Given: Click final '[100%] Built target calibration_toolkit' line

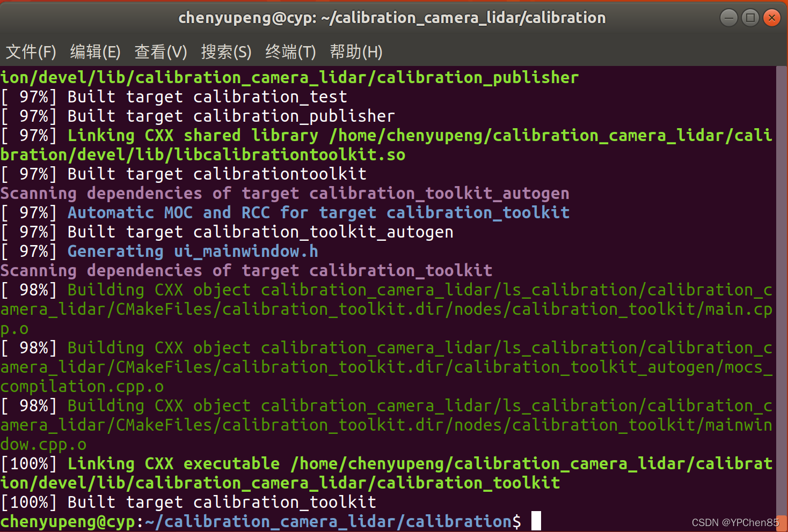Looking at the screenshot, I should 188,503.
